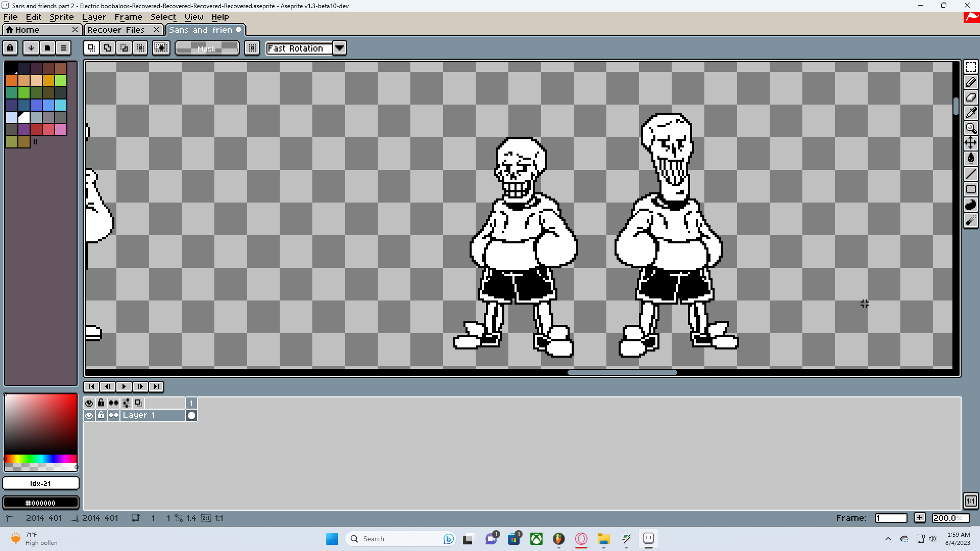This screenshot has height=551, width=980.
Task: Select the Pencil tool
Action: pyautogui.click(x=970, y=82)
